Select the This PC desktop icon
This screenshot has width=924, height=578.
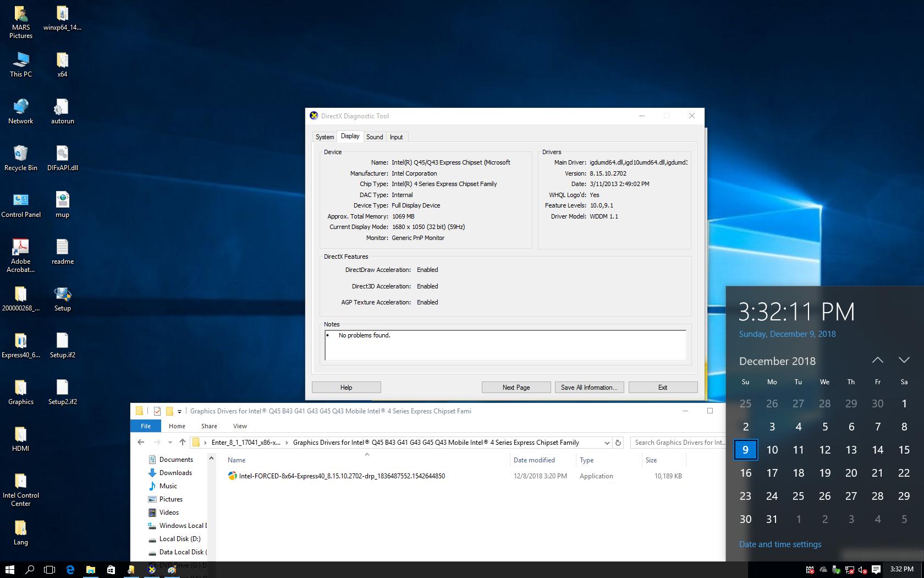click(21, 65)
